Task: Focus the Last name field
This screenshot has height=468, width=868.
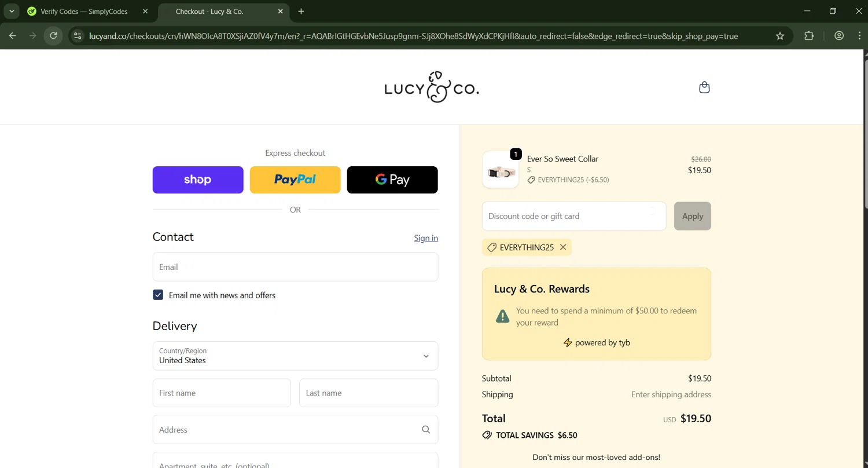Action: (x=369, y=393)
